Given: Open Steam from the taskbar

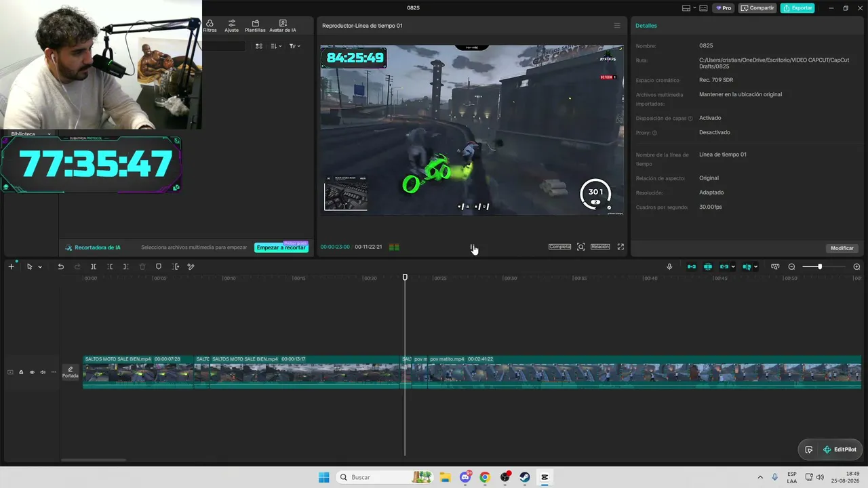Looking at the screenshot, I should (525, 477).
